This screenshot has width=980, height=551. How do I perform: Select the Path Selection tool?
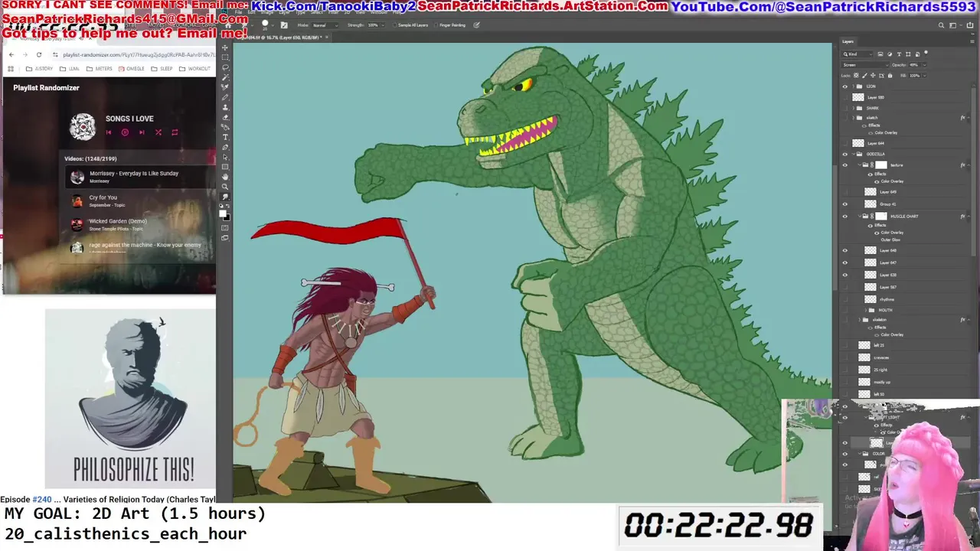(x=225, y=157)
